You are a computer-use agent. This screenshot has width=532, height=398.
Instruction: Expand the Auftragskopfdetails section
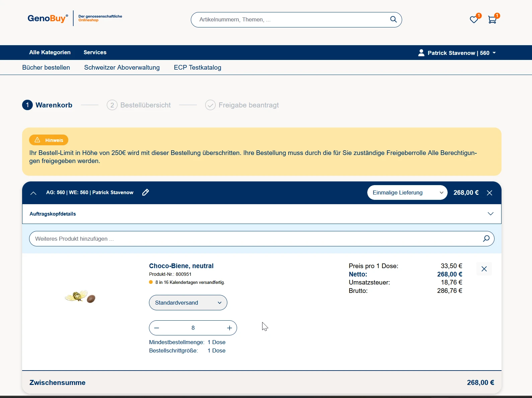[490, 214]
